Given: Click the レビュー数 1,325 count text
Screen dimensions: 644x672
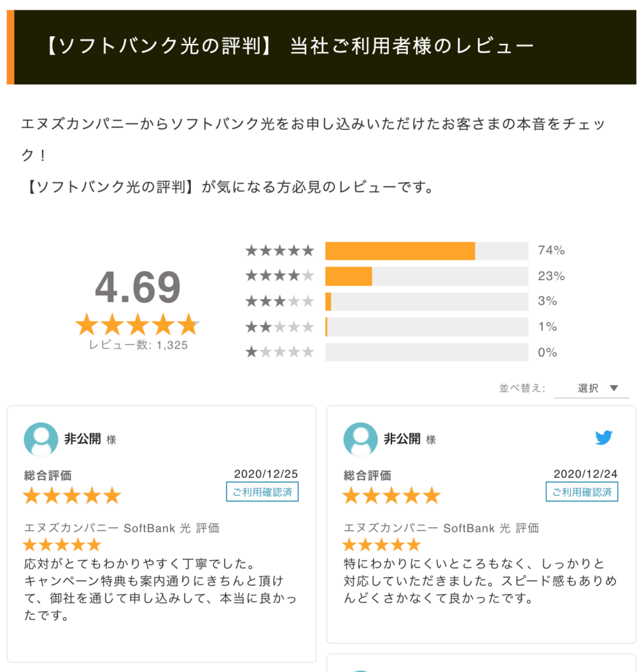Looking at the screenshot, I should coord(138,345).
